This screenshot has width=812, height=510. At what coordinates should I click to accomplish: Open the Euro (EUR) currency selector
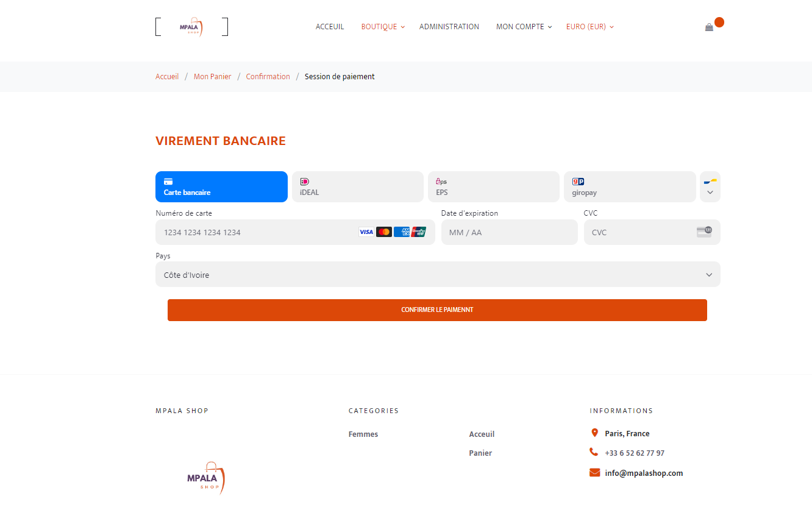(589, 27)
